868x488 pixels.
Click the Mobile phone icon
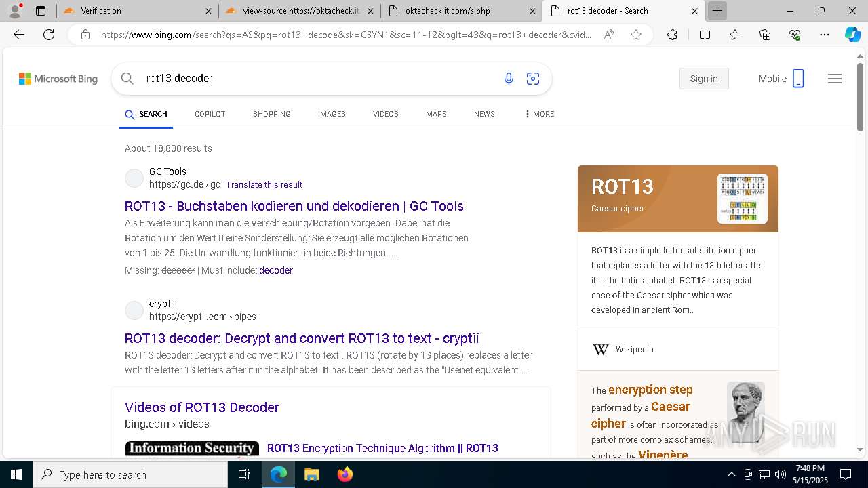coord(798,79)
